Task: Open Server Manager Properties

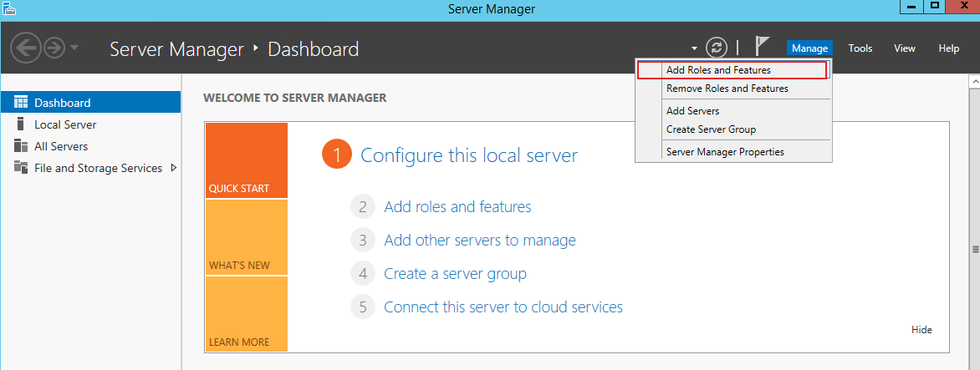Action: tap(734, 152)
